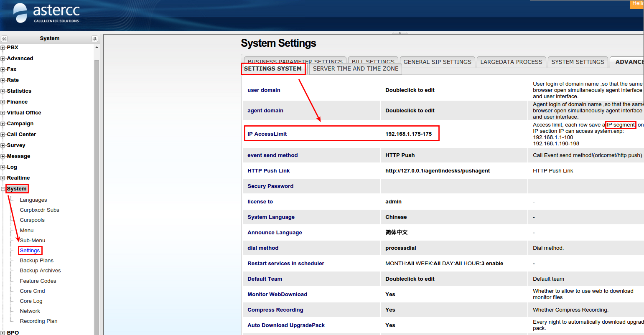Click the sidebar vertical scrollbar up arrow

[97, 48]
